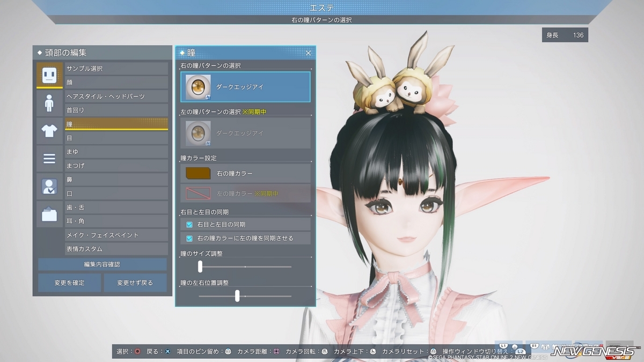
Task: Click the エステ title text
Action: 322,8
